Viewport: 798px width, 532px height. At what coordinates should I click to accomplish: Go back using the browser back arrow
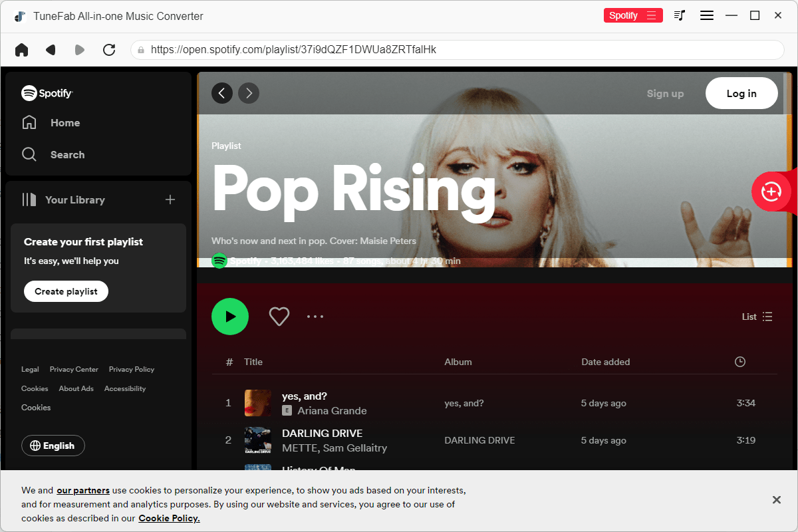pyautogui.click(x=51, y=49)
